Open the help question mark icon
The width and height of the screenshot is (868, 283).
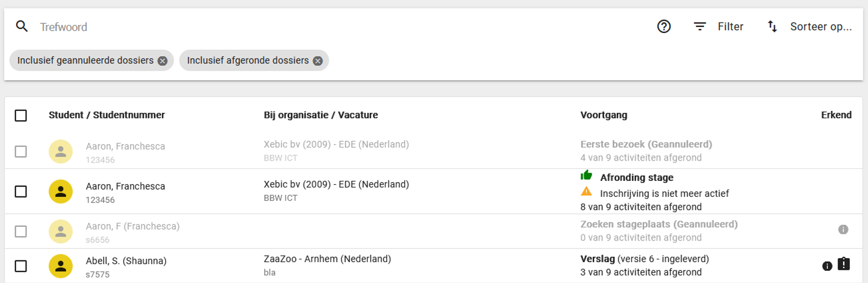(664, 26)
